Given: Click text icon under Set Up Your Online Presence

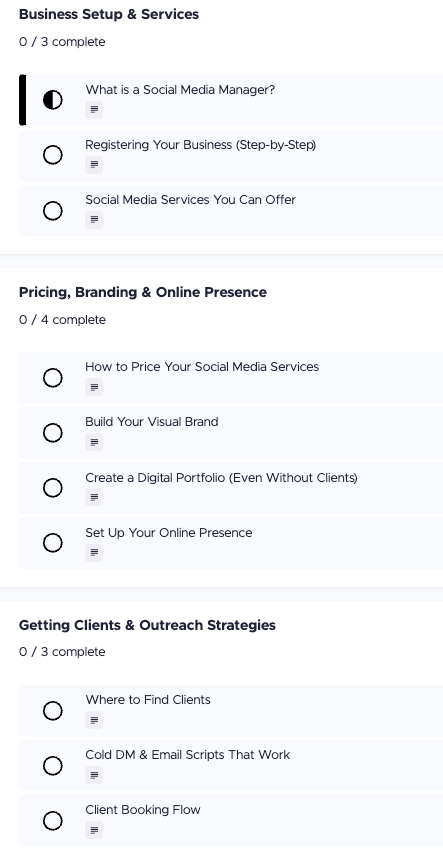Looking at the screenshot, I should [x=94, y=553].
